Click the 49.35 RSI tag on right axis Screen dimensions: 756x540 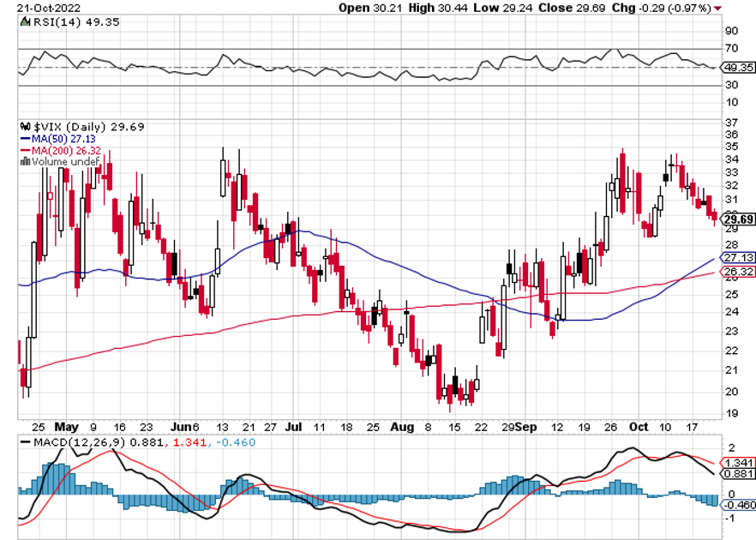pos(737,67)
